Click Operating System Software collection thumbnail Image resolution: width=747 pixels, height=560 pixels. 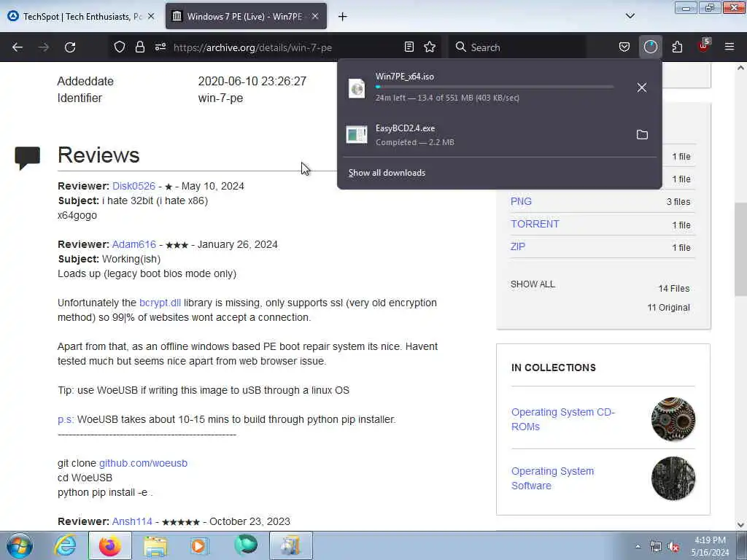(673, 478)
